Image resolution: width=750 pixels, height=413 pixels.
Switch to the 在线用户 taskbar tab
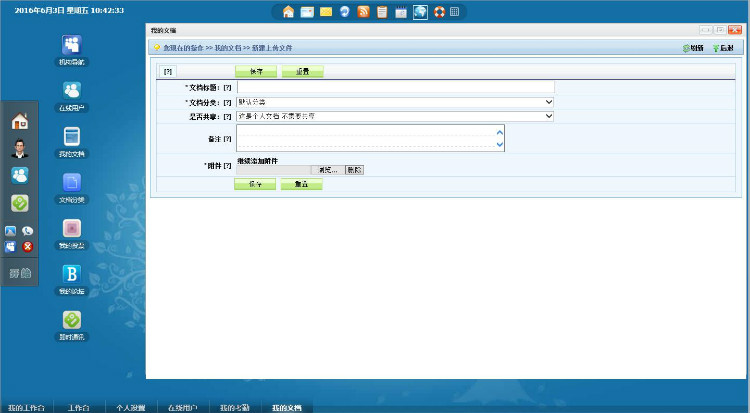tap(183, 407)
